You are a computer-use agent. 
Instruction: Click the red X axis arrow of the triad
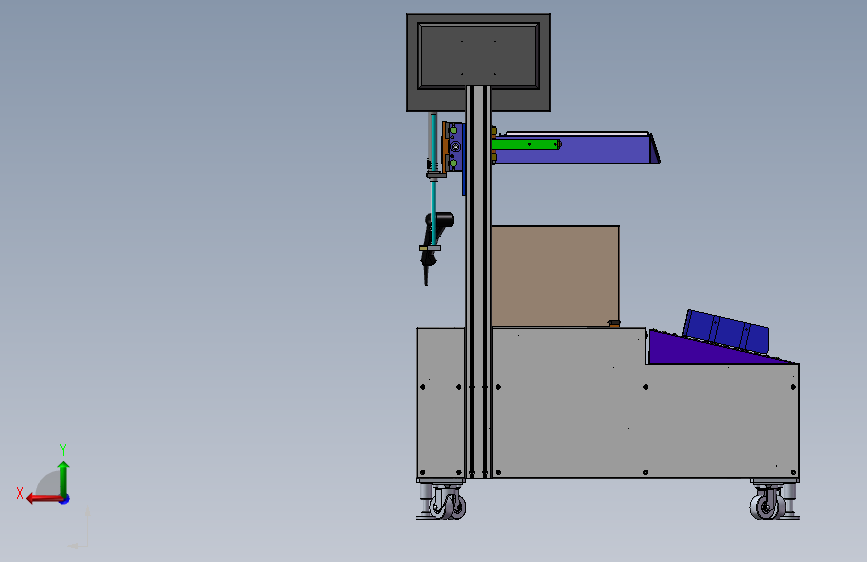click(43, 499)
